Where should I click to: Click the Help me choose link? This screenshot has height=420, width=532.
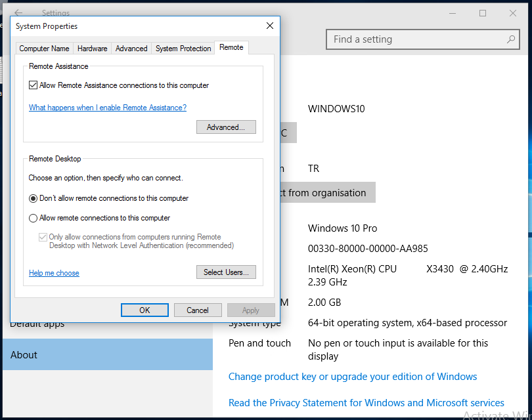pyautogui.click(x=54, y=273)
